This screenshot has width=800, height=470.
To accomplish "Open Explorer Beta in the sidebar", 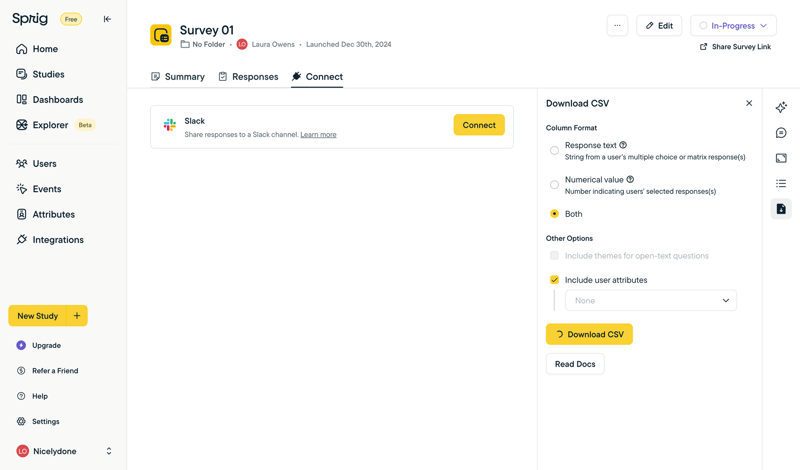I will tap(55, 125).
